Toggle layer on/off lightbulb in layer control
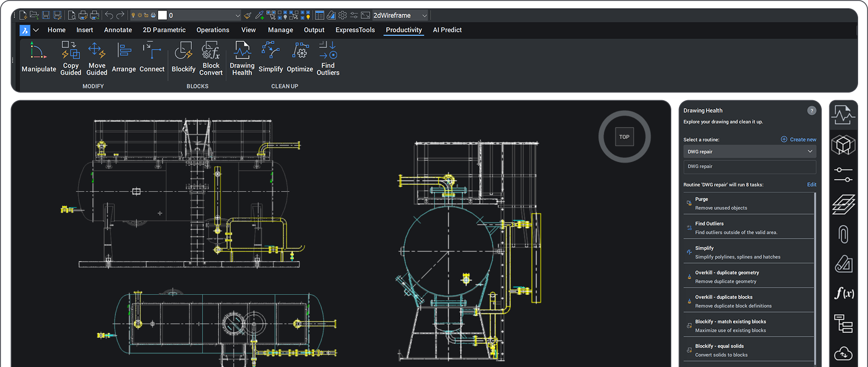868x367 pixels. click(x=133, y=15)
